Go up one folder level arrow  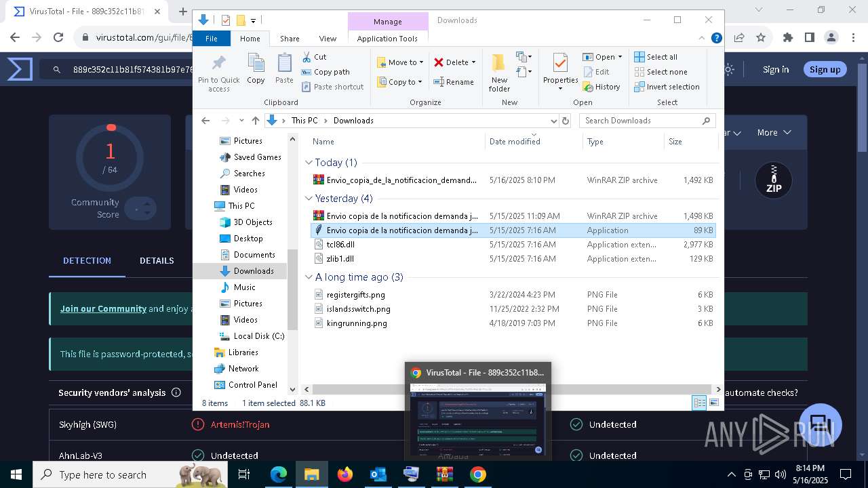tap(255, 121)
